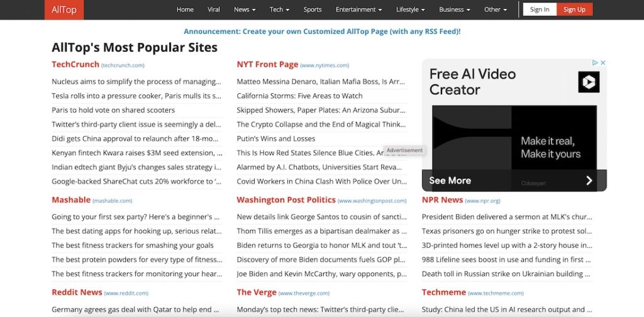Open the NPR News heading
Image resolution: width=644 pixels, height=317 pixels.
[x=442, y=200]
